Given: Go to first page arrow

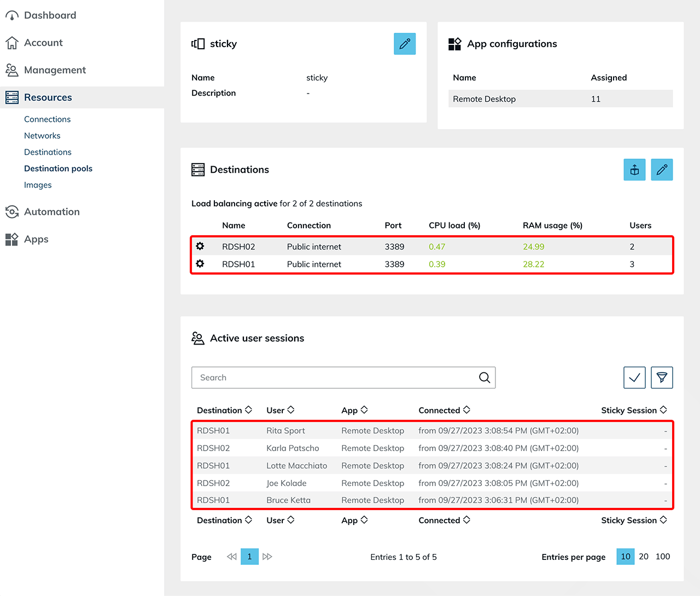Looking at the screenshot, I should tap(232, 557).
